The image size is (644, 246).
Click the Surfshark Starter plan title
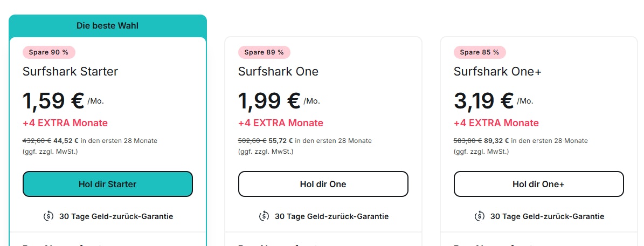pyautogui.click(x=70, y=71)
